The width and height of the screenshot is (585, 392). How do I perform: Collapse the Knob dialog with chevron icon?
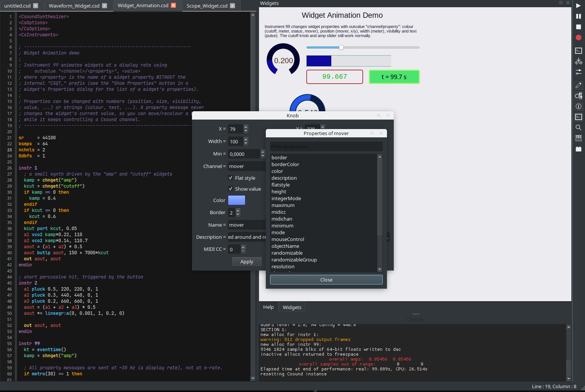coord(379,115)
